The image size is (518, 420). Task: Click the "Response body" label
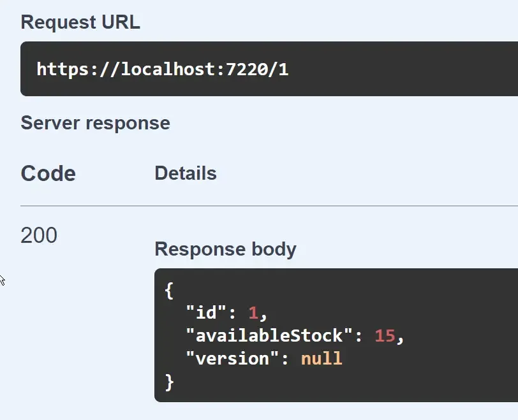click(x=225, y=249)
